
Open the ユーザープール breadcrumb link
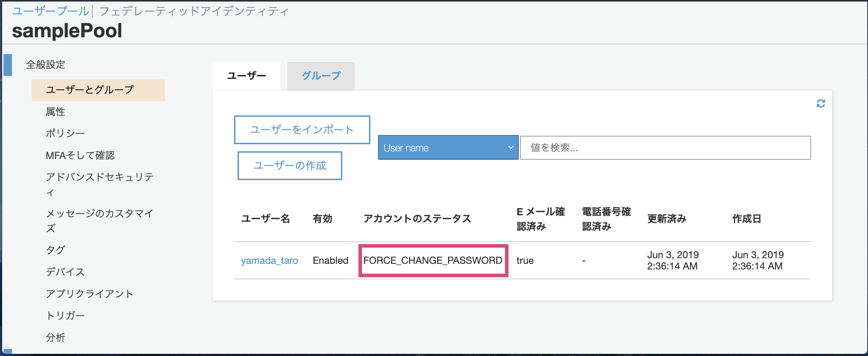(51, 11)
